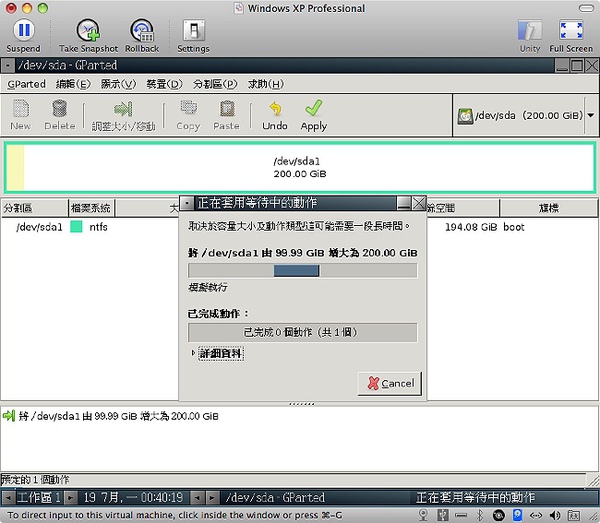Viewport: 600px width, 523px height.
Task: Click the Delete partition toolbar icon
Action: point(60,109)
